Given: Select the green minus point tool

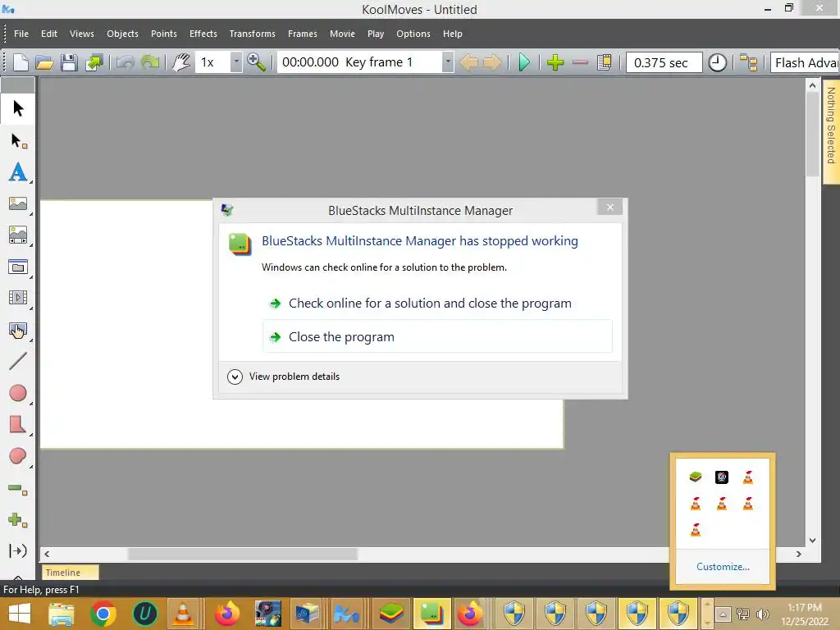Looking at the screenshot, I should (x=18, y=489).
